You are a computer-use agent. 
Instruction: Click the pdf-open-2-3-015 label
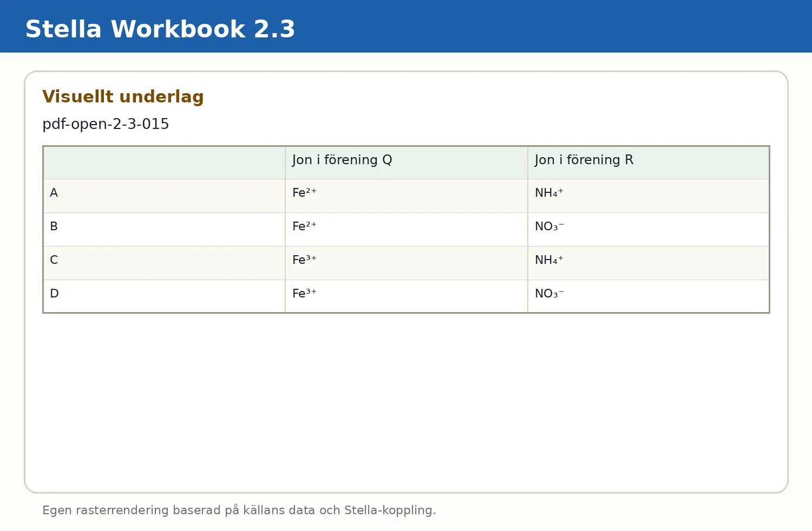106,124
